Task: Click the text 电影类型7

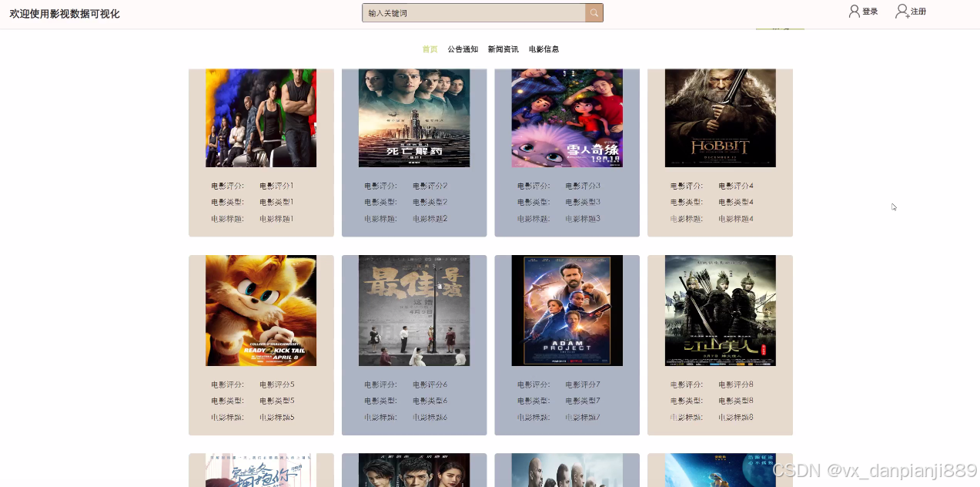Action: (x=583, y=401)
